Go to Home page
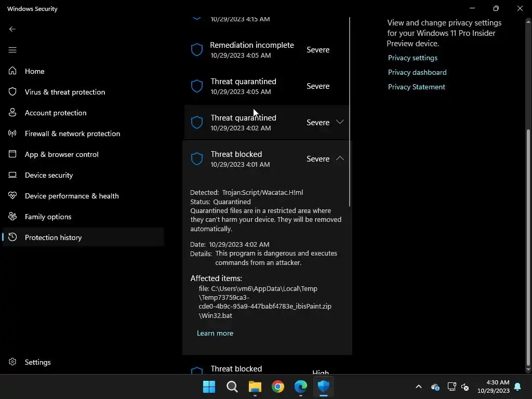532x399 pixels. pos(84,71)
